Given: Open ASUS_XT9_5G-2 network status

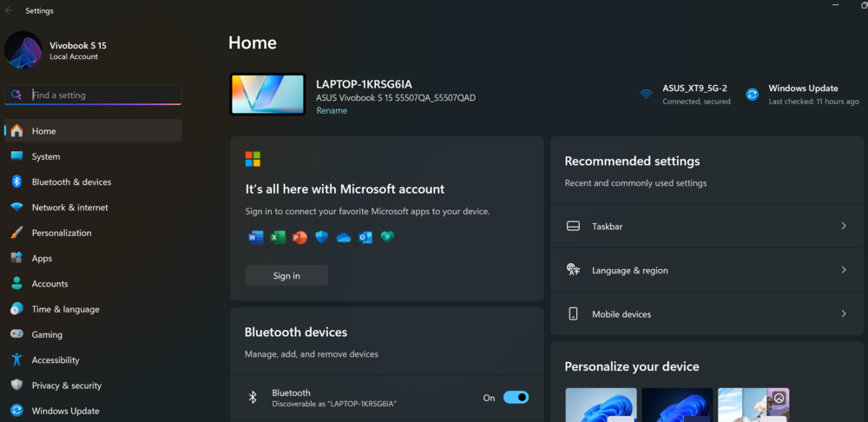Looking at the screenshot, I should coord(686,94).
